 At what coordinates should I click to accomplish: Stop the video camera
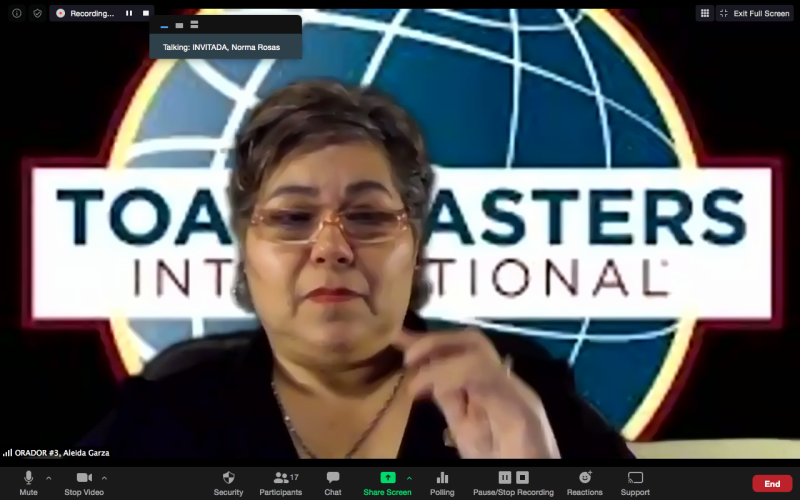click(84, 484)
